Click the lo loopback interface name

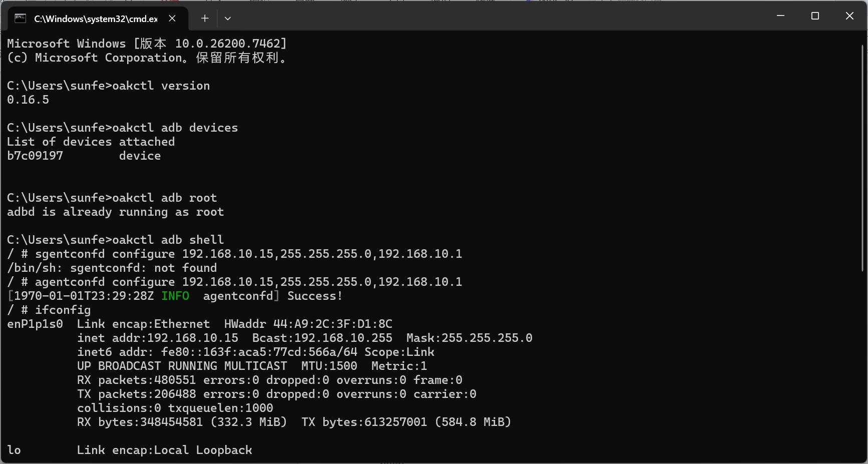[14, 450]
